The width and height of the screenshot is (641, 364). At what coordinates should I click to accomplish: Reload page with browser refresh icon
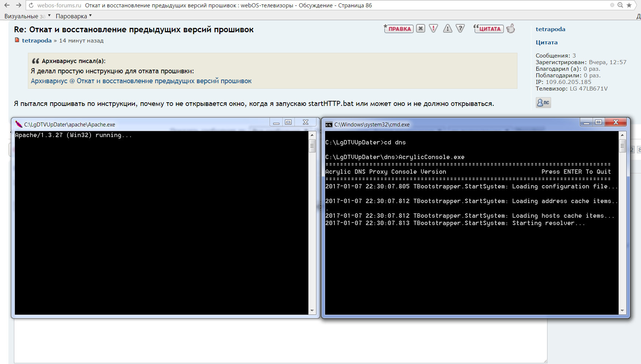[31, 5]
